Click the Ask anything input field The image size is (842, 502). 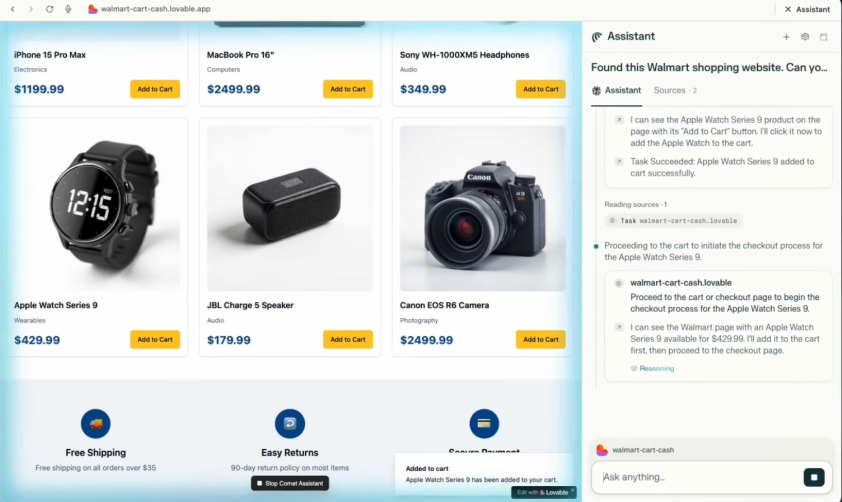click(700, 477)
